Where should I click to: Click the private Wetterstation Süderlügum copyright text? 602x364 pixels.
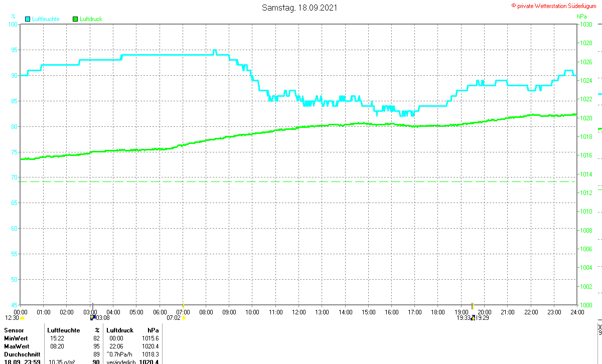[x=553, y=6]
